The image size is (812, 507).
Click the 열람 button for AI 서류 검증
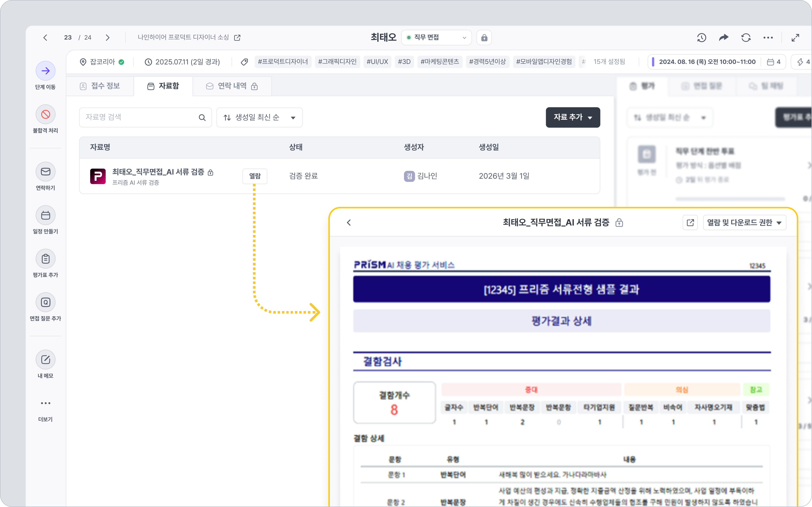[x=255, y=176]
